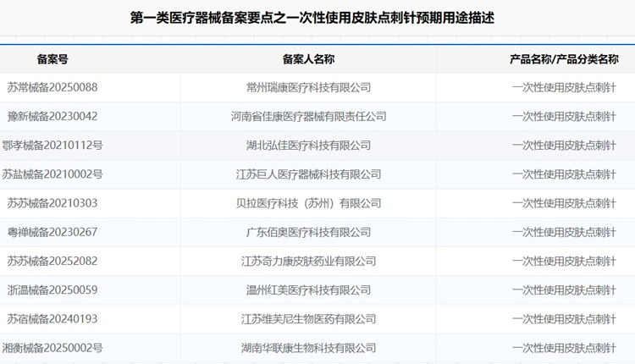Select record number 苏苏械备20210303
This screenshot has height=364, width=635.
click(52, 203)
